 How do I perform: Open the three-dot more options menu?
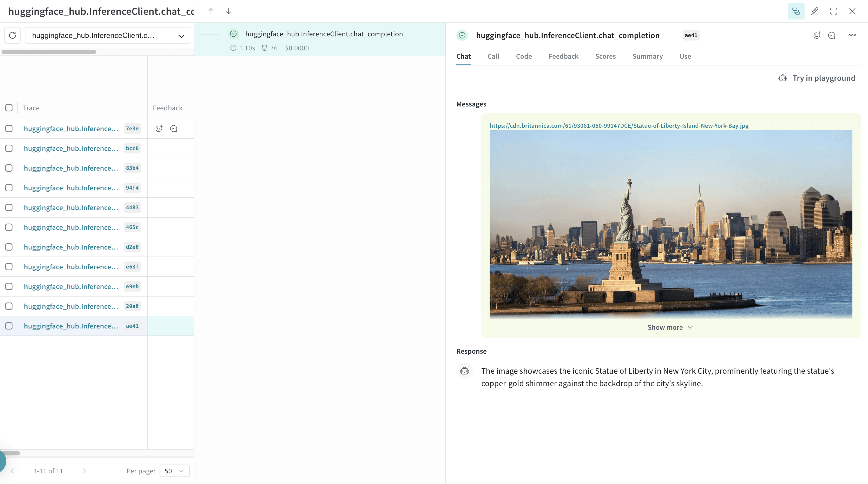[x=852, y=35]
